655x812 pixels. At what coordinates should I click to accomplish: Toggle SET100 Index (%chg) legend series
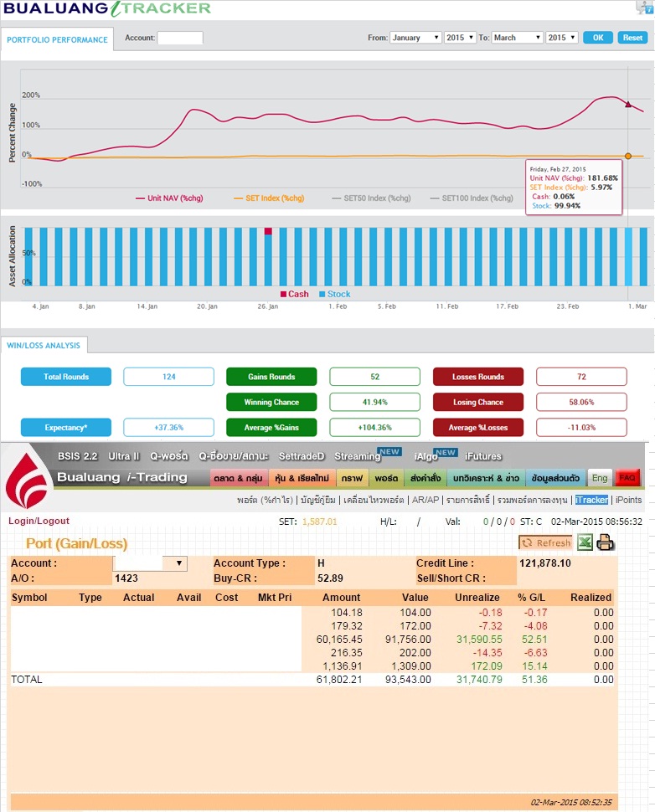click(x=472, y=198)
